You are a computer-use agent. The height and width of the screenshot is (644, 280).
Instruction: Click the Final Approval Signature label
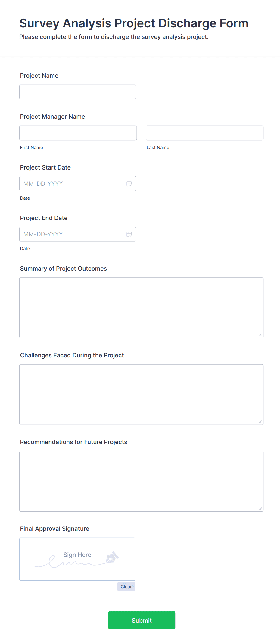(54, 529)
